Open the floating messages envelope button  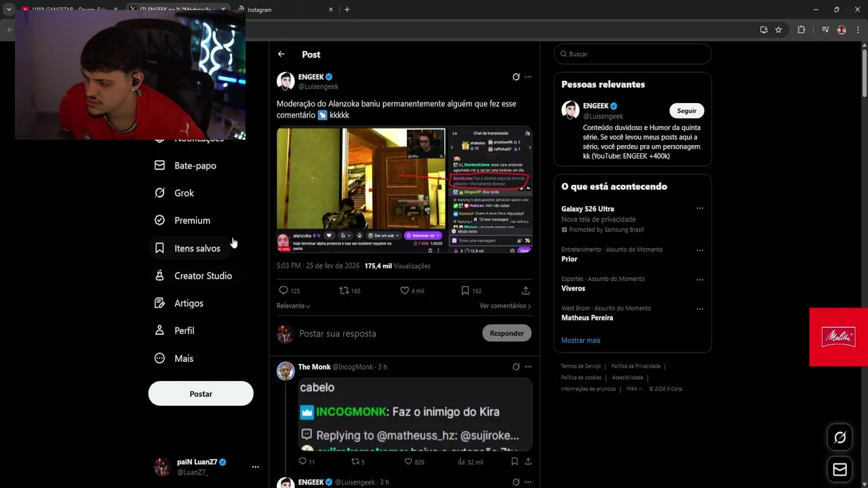coord(840,470)
